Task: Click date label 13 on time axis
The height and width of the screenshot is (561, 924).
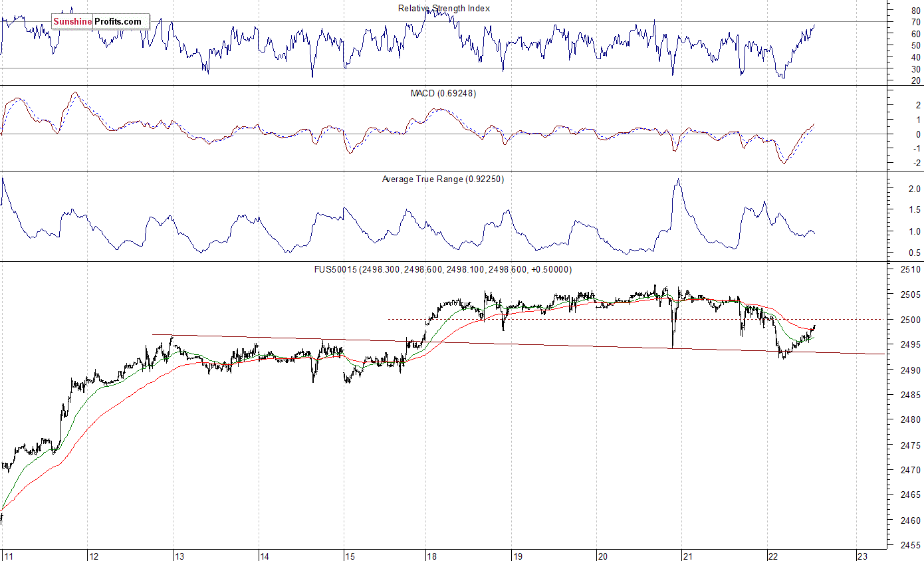Action: [179, 556]
